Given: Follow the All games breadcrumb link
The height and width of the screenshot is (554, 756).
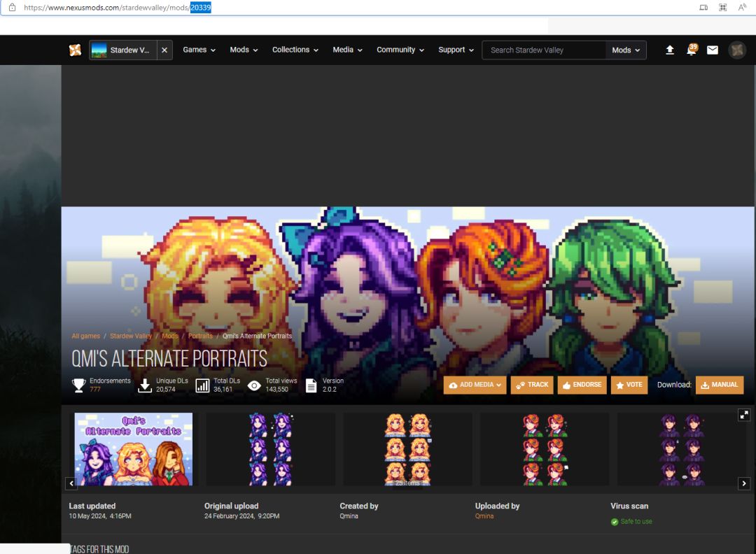Looking at the screenshot, I should 86,336.
